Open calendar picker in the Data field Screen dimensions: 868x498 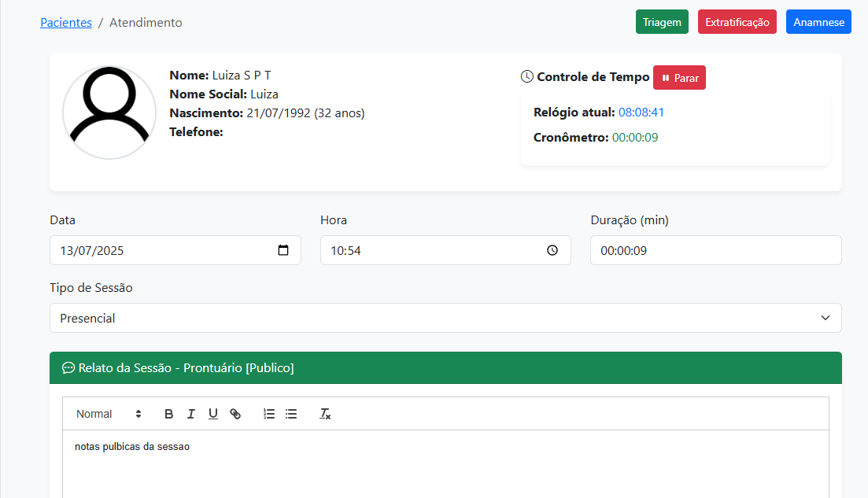pyautogui.click(x=283, y=250)
